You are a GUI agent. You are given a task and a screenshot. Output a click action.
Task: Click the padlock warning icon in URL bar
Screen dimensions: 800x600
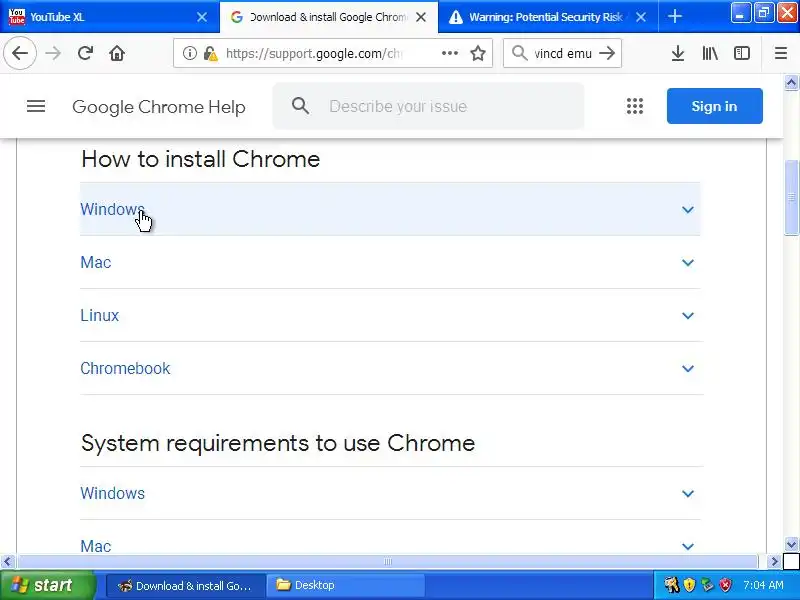[210, 53]
